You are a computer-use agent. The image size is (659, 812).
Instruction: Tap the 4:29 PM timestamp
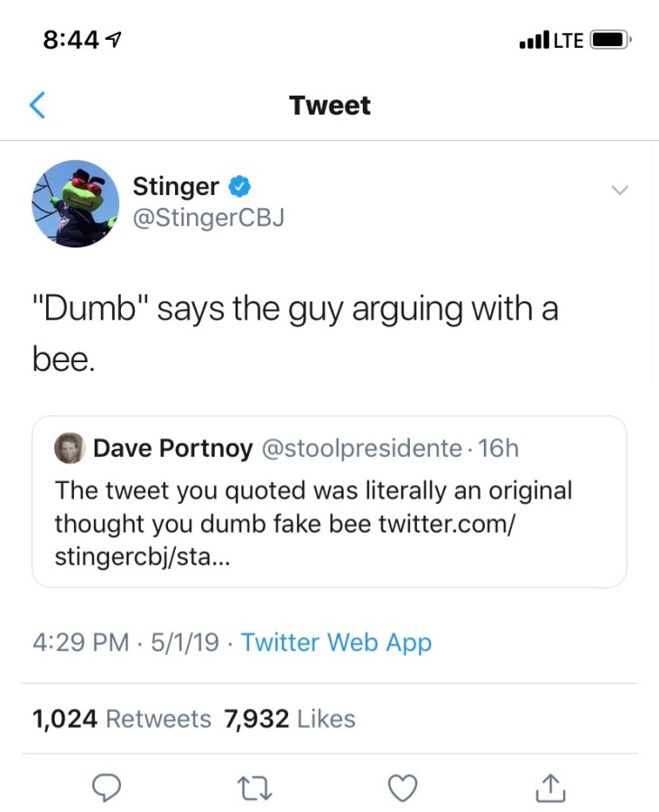click(81, 642)
